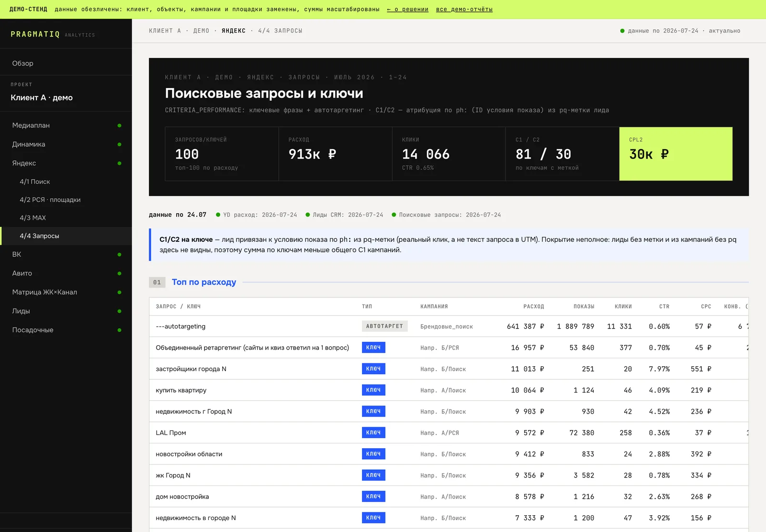Open the Авито sidebar section
This screenshot has width=766, height=532.
pos(66,273)
